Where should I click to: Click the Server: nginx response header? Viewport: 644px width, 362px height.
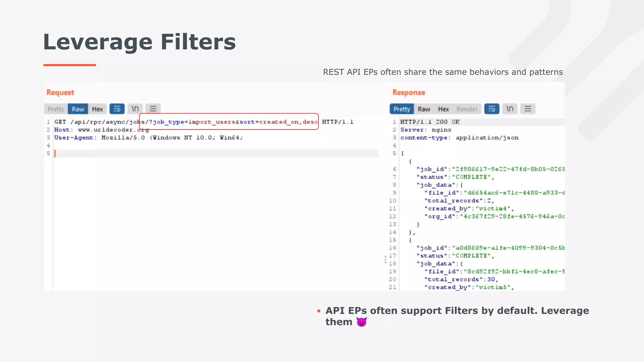tap(426, 130)
